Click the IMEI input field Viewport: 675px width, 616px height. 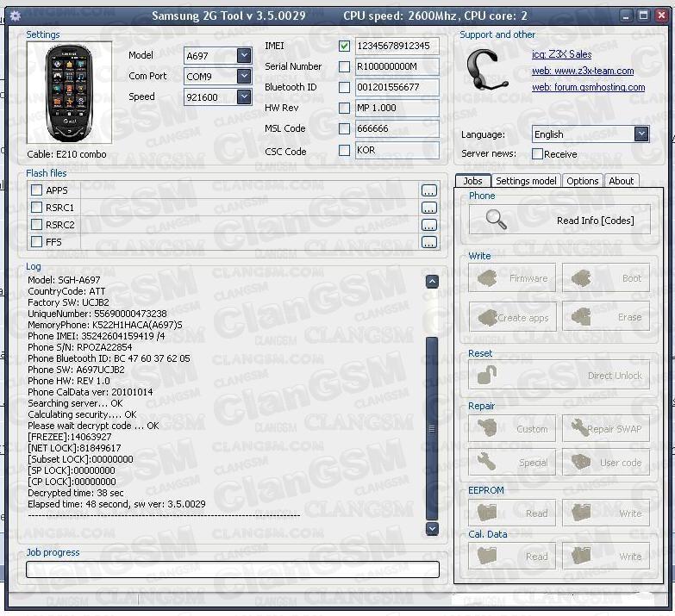(397, 46)
